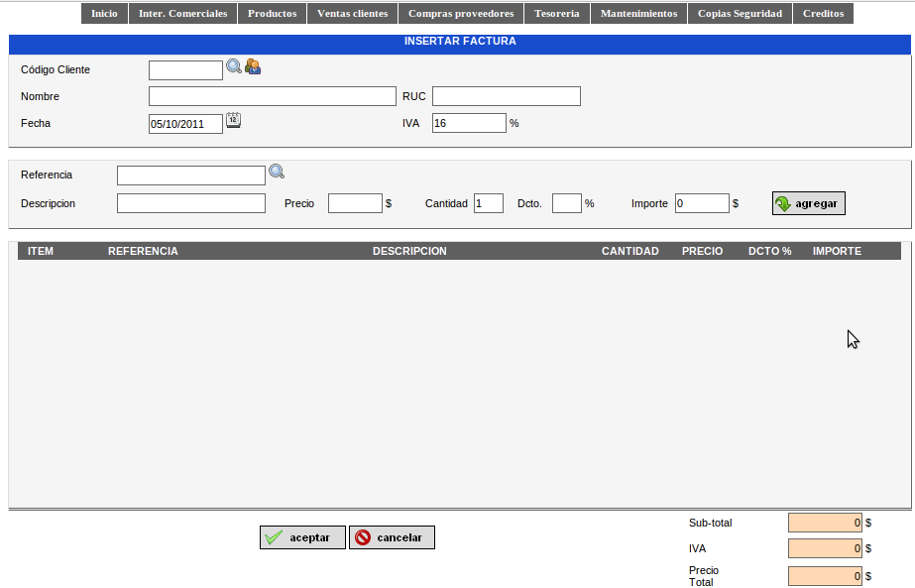Click the green arrow icon on agregar
Screen dimensions: 915x588
click(x=785, y=203)
